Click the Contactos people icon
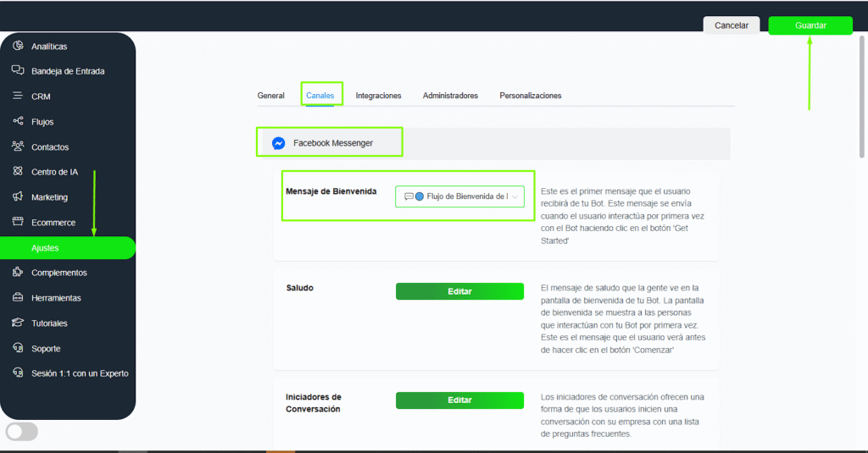This screenshot has height=453, width=868. click(x=18, y=146)
